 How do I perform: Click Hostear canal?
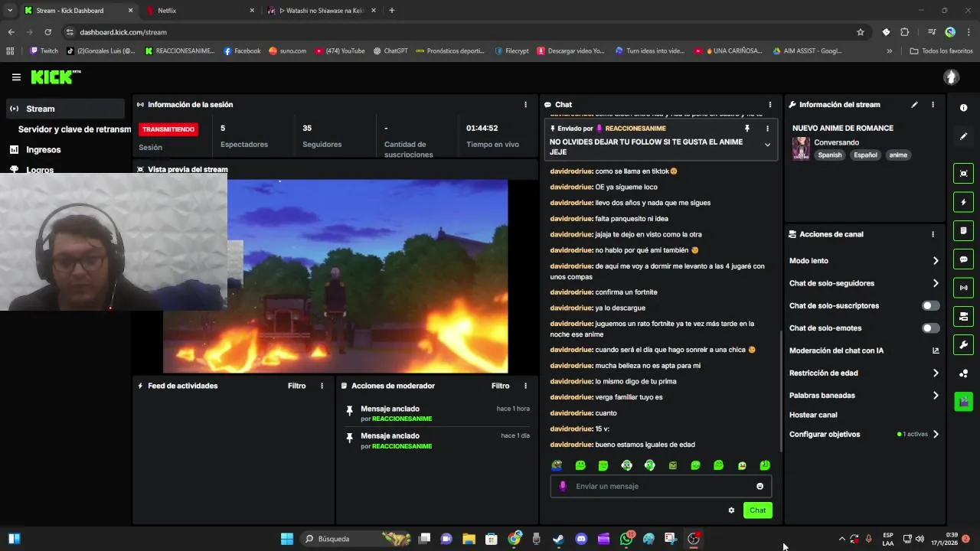point(813,415)
